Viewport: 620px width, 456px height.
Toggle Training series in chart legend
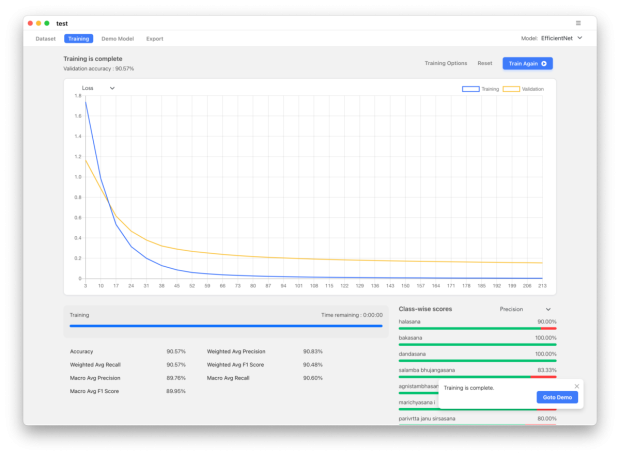click(480, 89)
